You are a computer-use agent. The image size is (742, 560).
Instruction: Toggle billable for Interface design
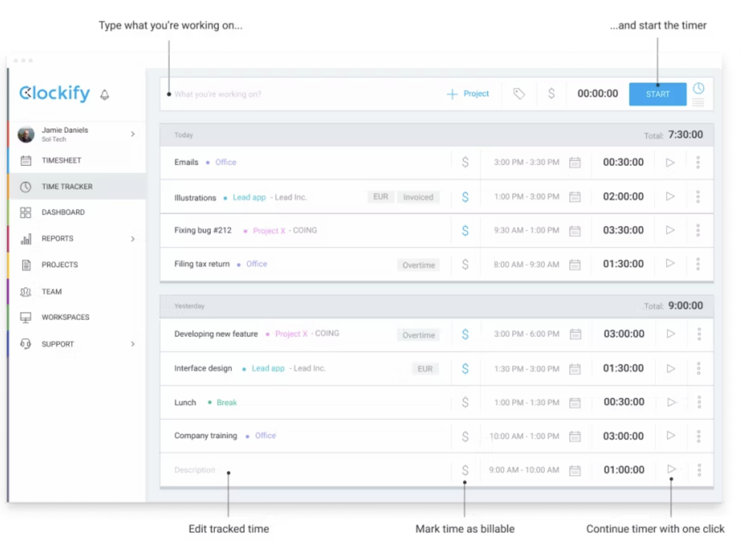(x=465, y=368)
